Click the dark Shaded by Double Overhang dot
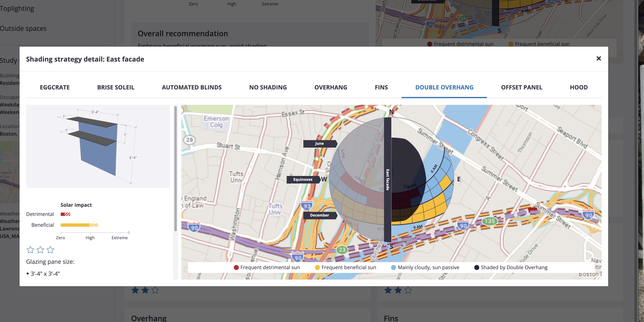Screen dimensions: 644x322 tap(477, 268)
